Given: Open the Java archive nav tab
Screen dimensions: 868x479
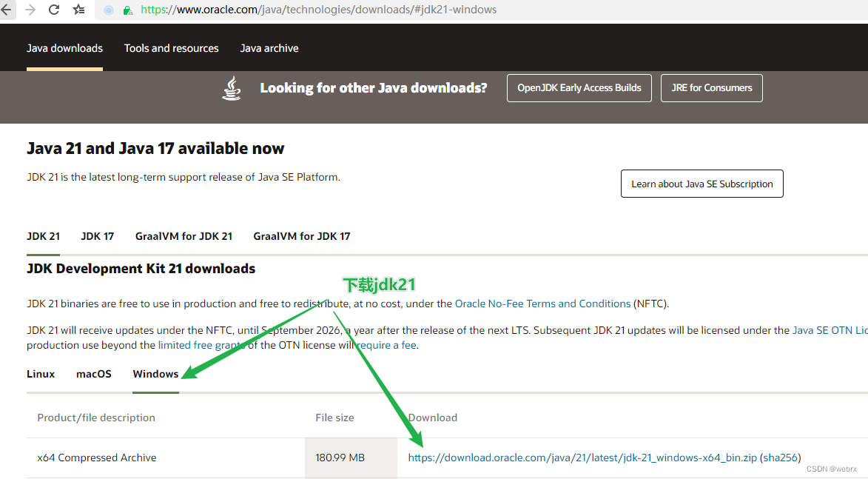Looking at the screenshot, I should point(269,48).
